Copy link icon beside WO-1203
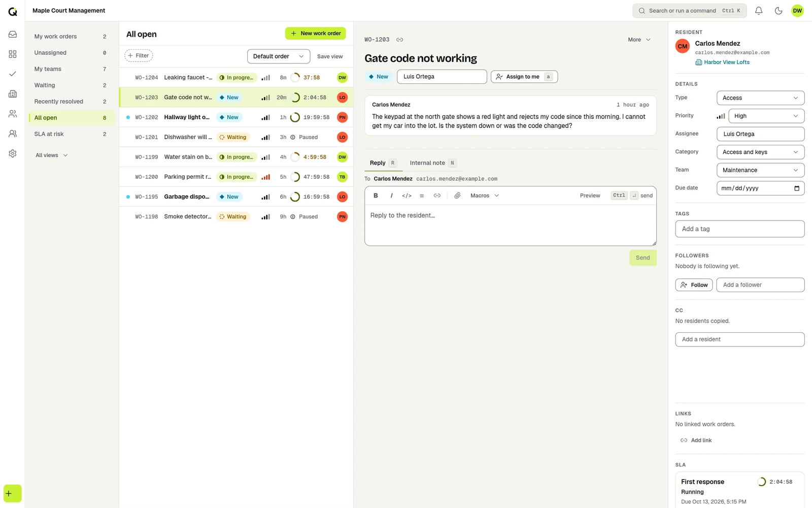This screenshot has width=812, height=508. click(x=400, y=40)
